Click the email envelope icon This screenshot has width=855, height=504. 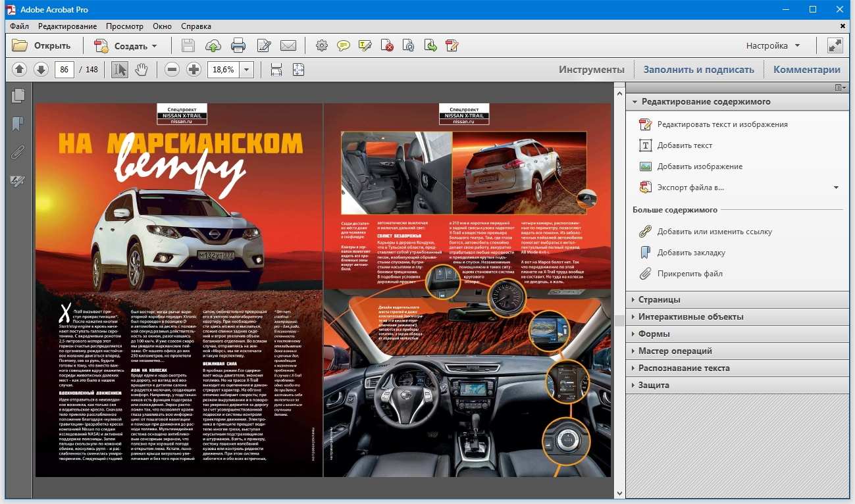(x=288, y=46)
